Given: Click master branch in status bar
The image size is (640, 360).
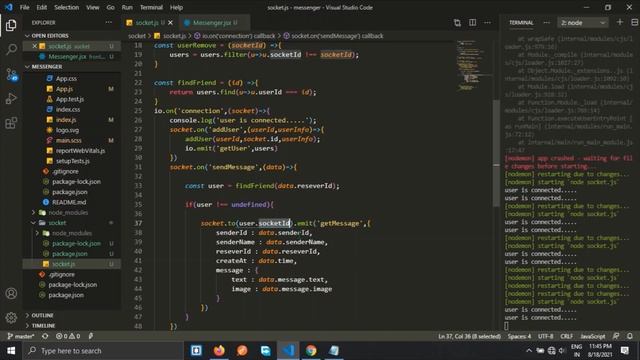Looking at the screenshot, I should (x=20, y=336).
